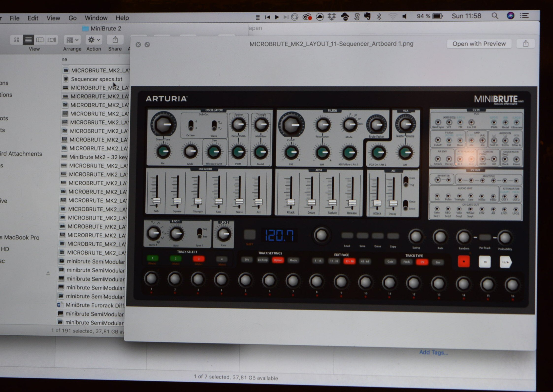Select red track 3 button
Image resolution: width=553 pixels, height=392 pixels.
[199, 259]
